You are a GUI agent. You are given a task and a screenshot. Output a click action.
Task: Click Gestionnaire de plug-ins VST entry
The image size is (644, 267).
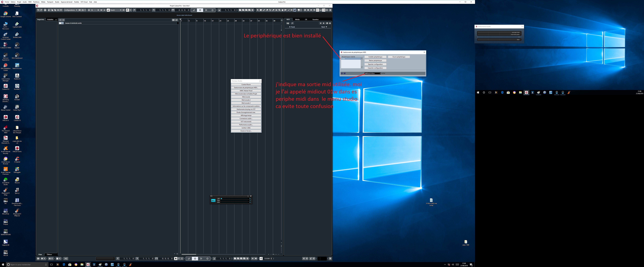(x=246, y=109)
